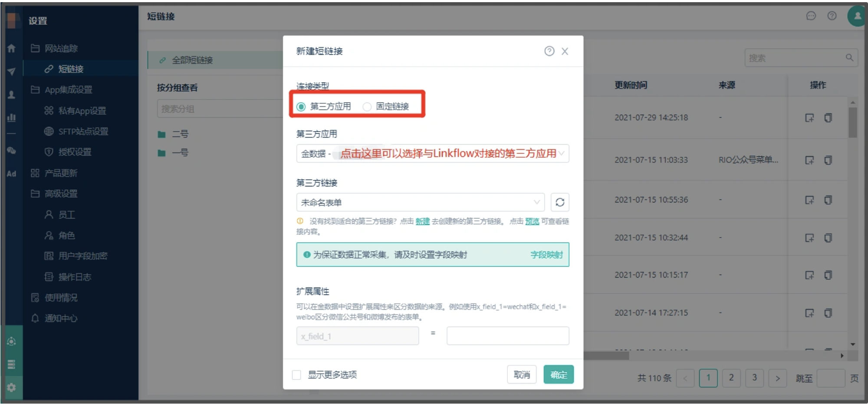Click the edit icon for row 2021-07-15 11:03:33

tap(809, 160)
